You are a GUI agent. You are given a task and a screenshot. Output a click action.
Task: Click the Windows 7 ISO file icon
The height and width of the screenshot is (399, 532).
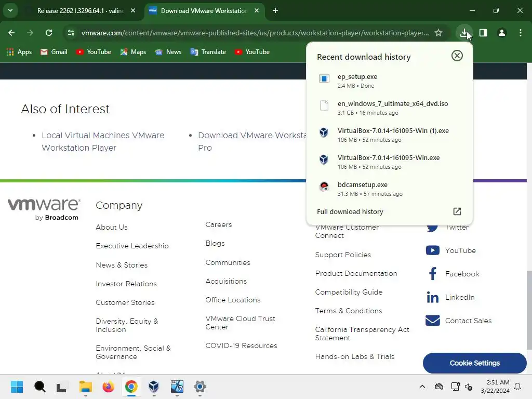pyautogui.click(x=324, y=105)
